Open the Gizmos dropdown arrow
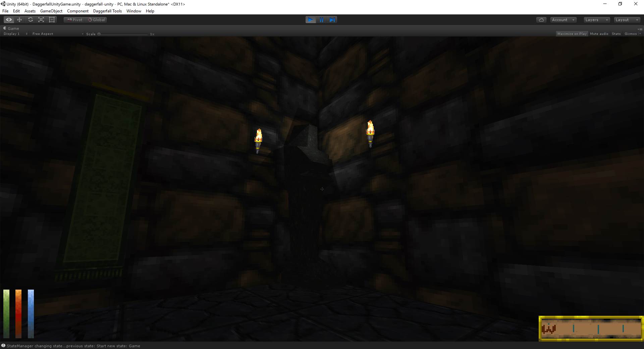The width and height of the screenshot is (644, 349). (640, 34)
